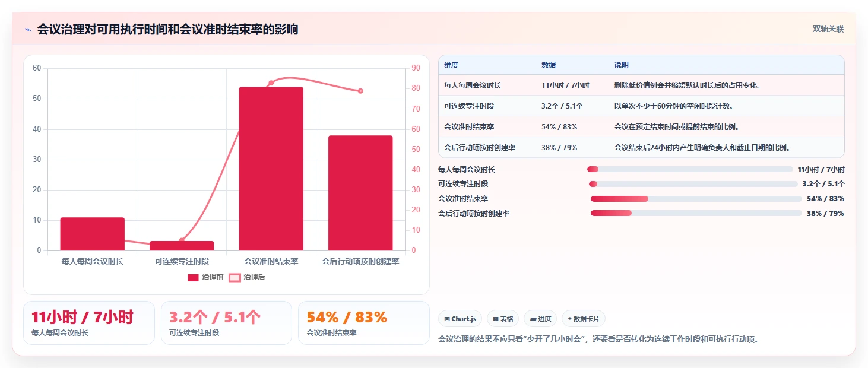The width and height of the screenshot is (868, 368).
Task: Click the 会议准时结束率 x-axis label
Action: point(271,261)
